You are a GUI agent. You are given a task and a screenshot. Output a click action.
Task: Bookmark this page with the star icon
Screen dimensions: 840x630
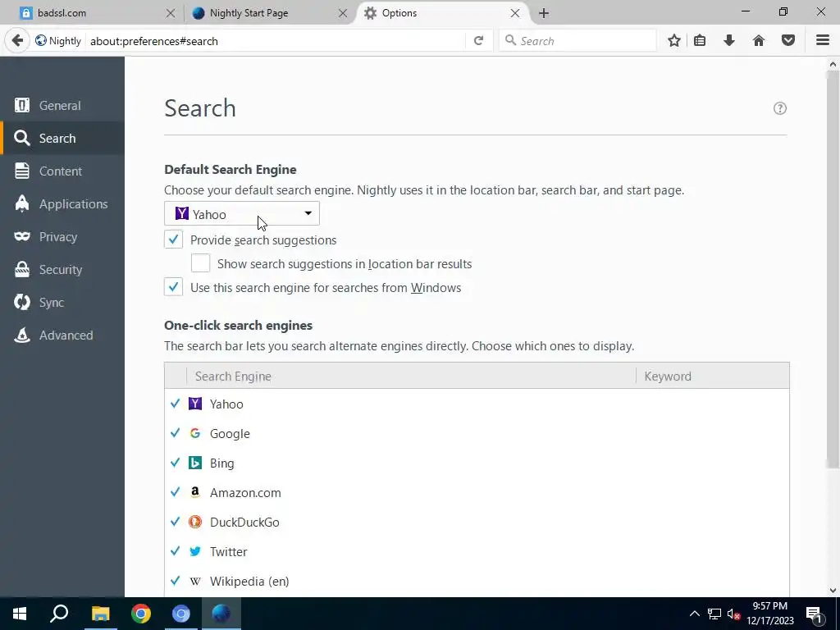[674, 41]
